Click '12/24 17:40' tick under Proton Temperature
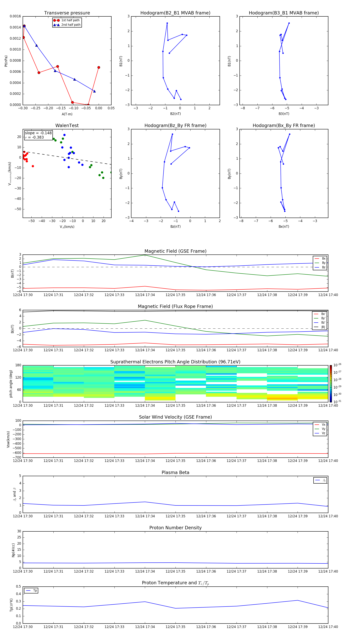The image size is (351, 644). pyautogui.click(x=328, y=627)
